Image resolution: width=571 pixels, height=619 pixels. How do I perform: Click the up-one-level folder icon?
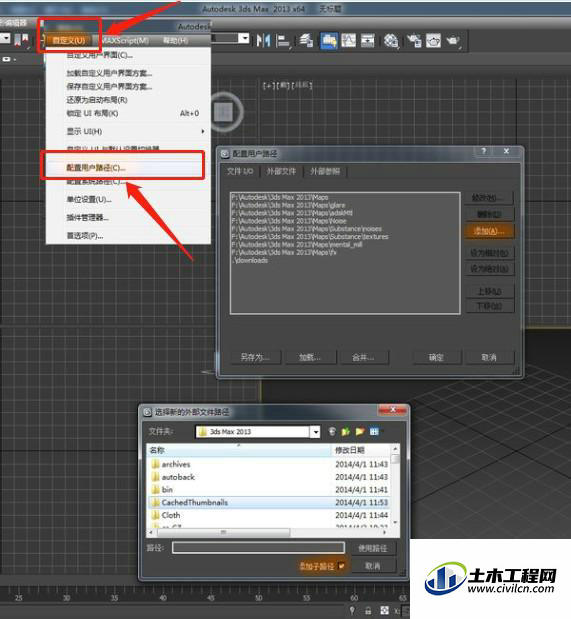coord(346,431)
